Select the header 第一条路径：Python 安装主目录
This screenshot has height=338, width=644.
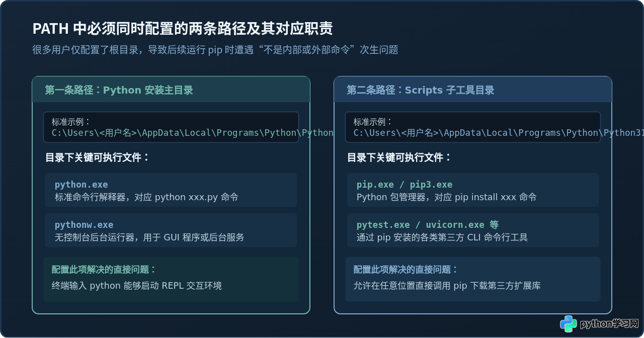119,90
